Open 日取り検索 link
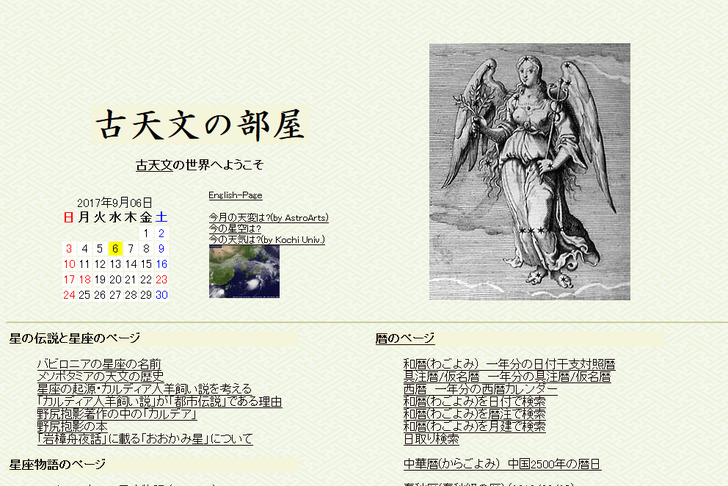The image size is (728, 486). [x=431, y=439]
